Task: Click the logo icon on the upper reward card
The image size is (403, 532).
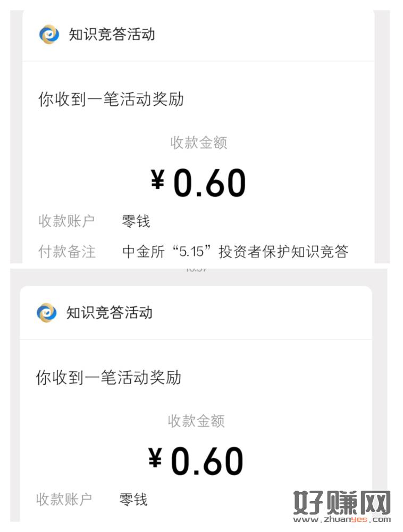Action: tap(49, 35)
